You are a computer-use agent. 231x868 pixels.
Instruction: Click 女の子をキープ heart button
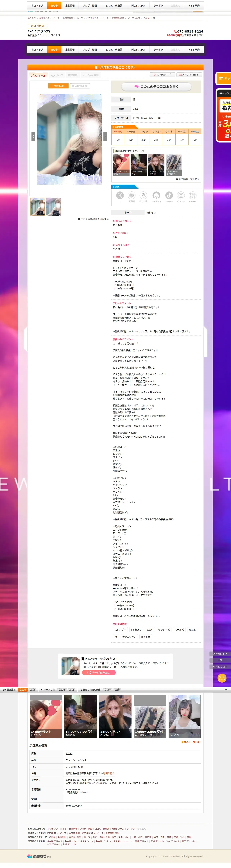pos(162,75)
